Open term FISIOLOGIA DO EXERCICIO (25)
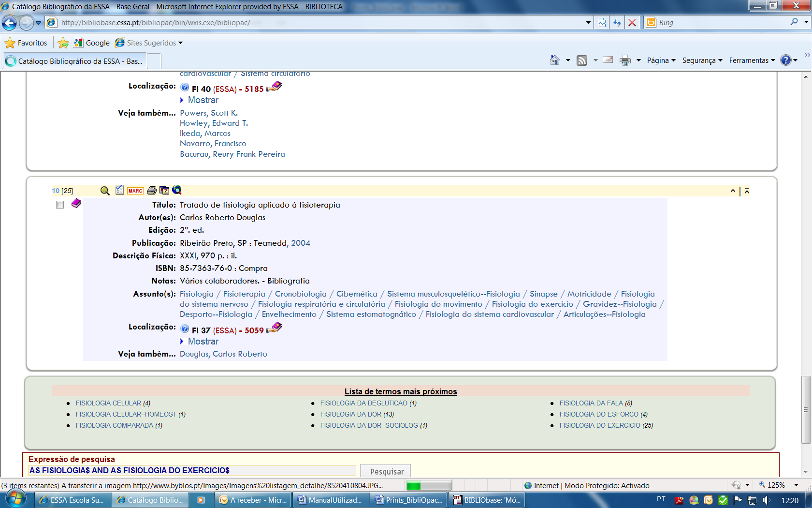This screenshot has height=508, width=812. tap(606, 425)
